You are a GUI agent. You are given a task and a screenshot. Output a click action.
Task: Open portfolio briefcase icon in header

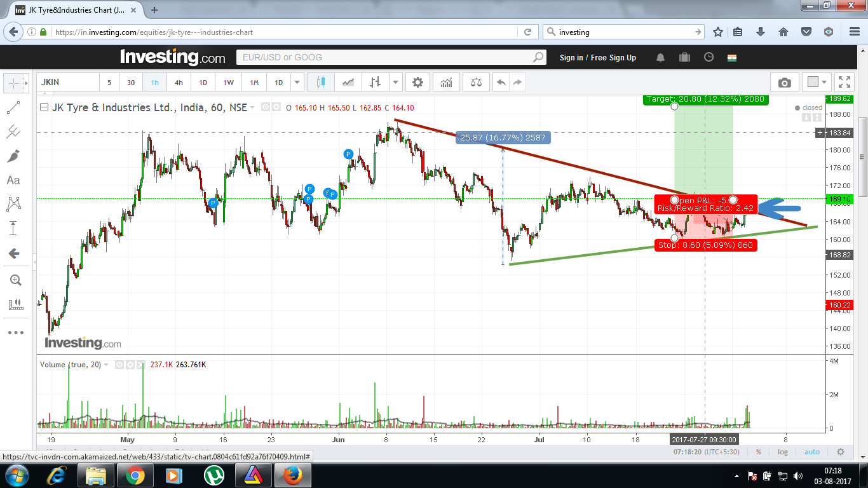click(684, 57)
